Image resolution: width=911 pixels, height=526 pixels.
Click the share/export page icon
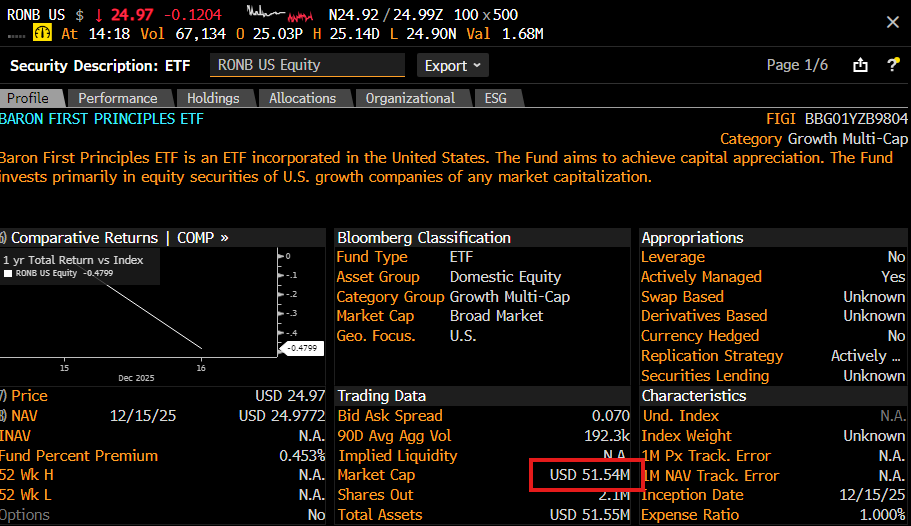pyautogui.click(x=860, y=65)
